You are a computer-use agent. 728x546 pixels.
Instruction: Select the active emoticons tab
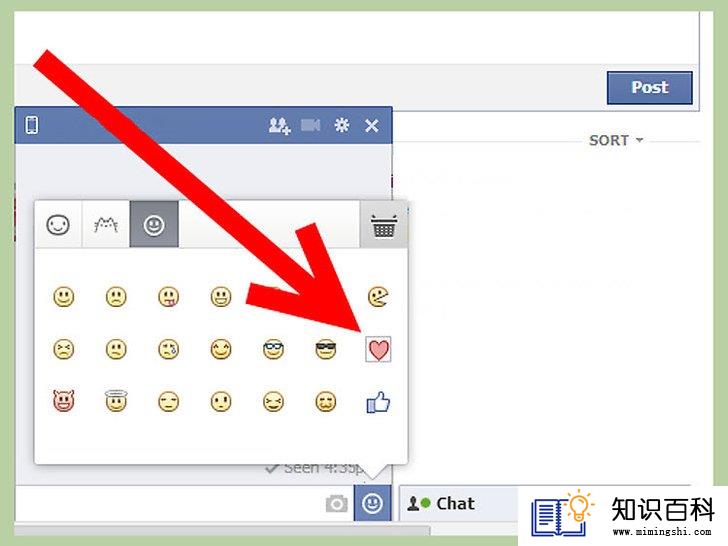(x=154, y=225)
